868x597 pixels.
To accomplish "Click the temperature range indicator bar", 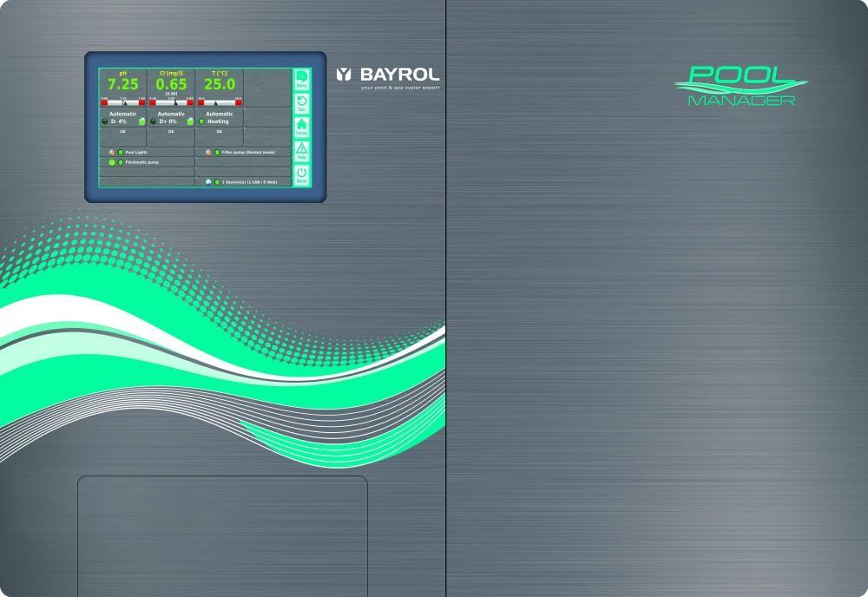I will pos(219,102).
